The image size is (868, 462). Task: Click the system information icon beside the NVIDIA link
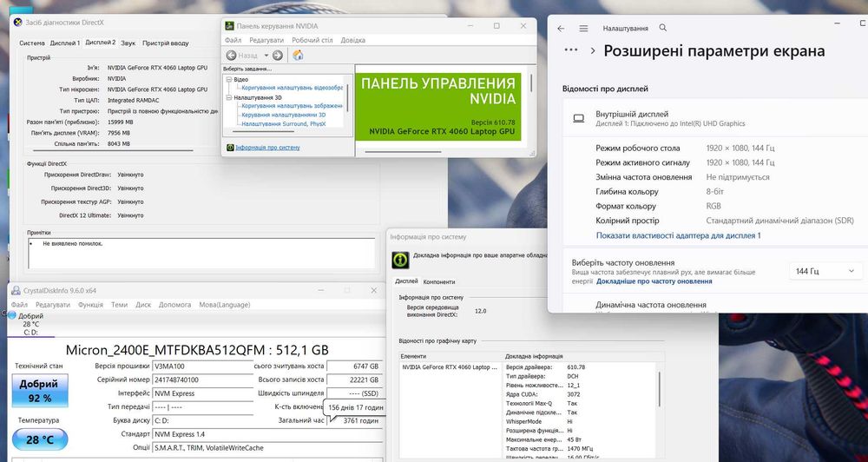coord(230,148)
